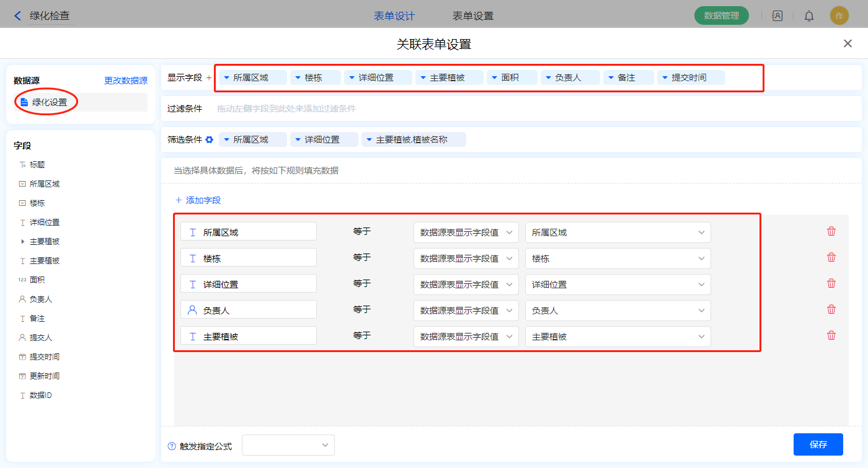This screenshot has width=868, height=468.
Task: Expand the 主要植被 subform field
Action: 23,242
